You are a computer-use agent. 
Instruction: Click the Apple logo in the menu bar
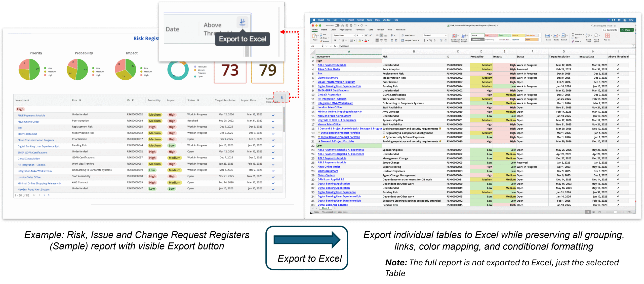click(x=314, y=20)
